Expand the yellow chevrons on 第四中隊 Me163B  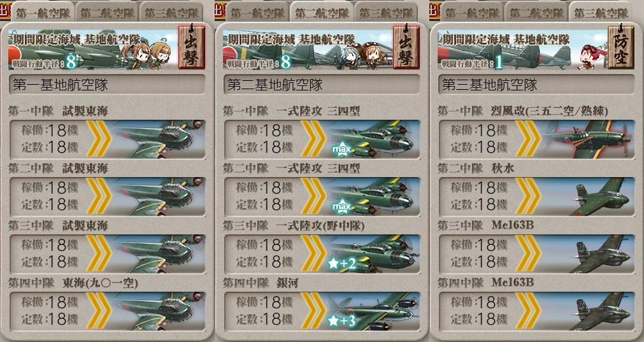(528, 311)
